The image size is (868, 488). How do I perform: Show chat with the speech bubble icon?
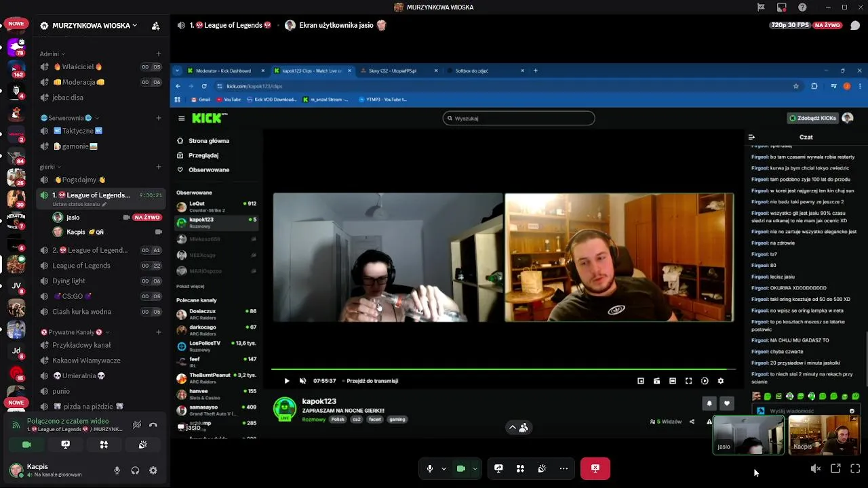[855, 25]
